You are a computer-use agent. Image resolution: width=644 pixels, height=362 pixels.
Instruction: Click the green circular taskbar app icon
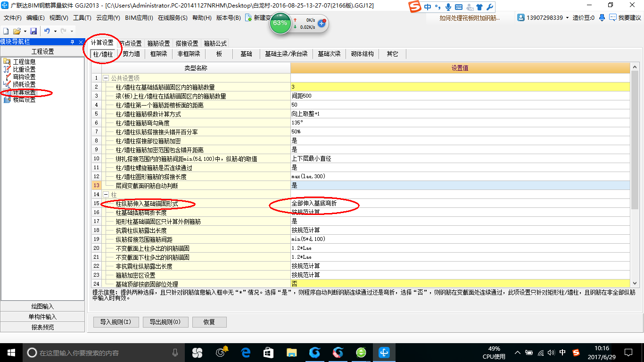(x=361, y=352)
